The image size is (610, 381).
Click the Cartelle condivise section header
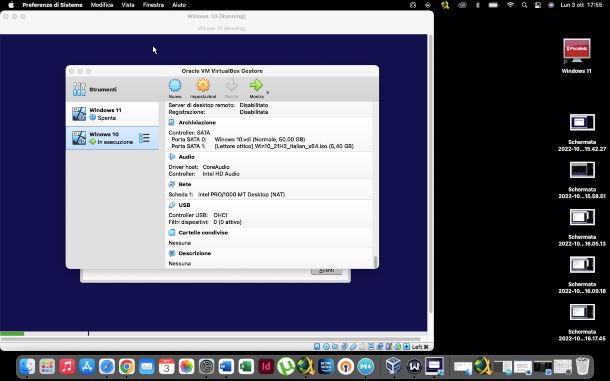pos(203,232)
